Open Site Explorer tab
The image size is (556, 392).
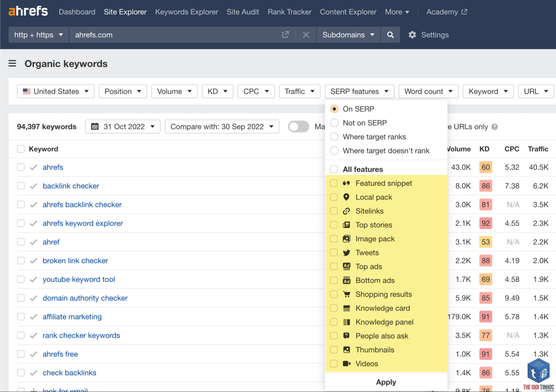125,12
